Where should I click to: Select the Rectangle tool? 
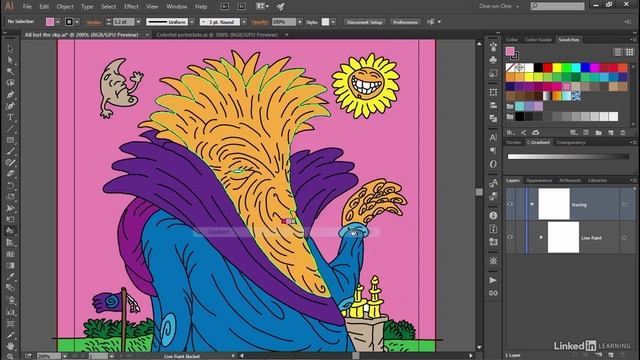point(10,140)
